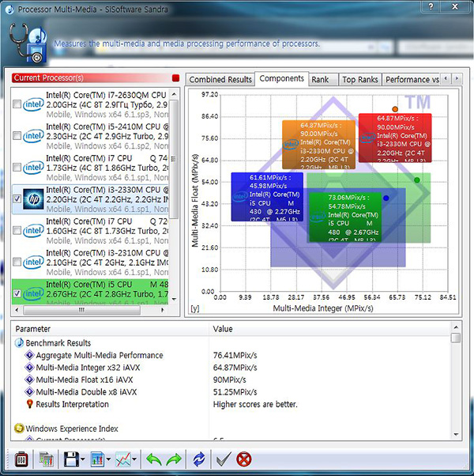The height and width of the screenshot is (476, 474).
Task: Switch to the Combined Results tab
Action: coord(220,80)
